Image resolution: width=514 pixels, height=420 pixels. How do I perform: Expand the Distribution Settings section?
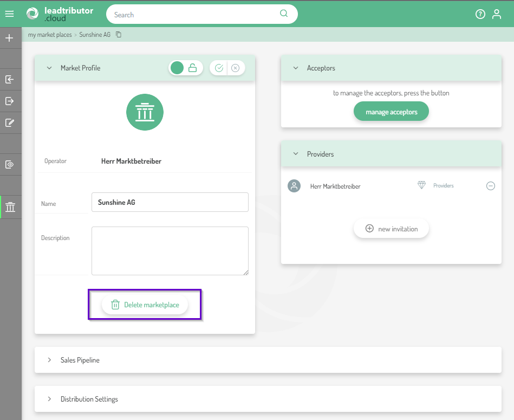[49, 399]
